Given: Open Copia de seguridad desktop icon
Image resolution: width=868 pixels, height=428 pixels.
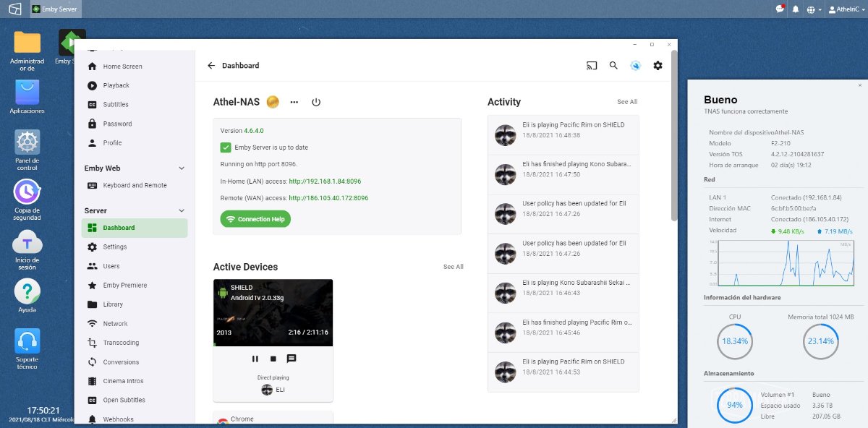Looking at the screenshot, I should pyautogui.click(x=27, y=200).
